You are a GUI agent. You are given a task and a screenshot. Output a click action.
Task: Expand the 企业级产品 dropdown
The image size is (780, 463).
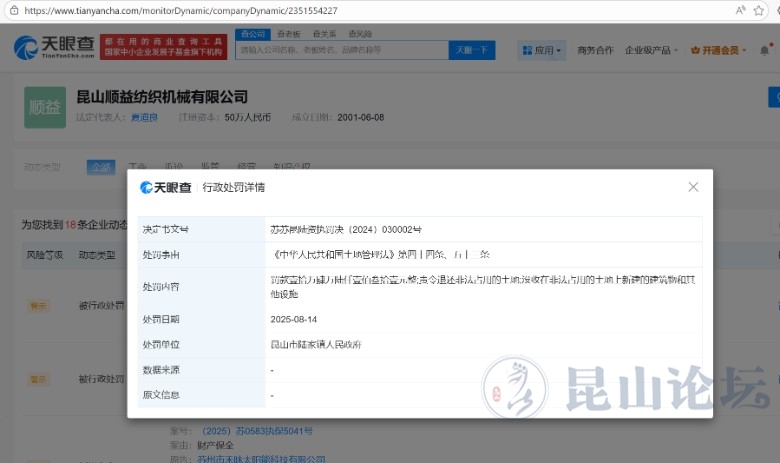[x=650, y=50]
